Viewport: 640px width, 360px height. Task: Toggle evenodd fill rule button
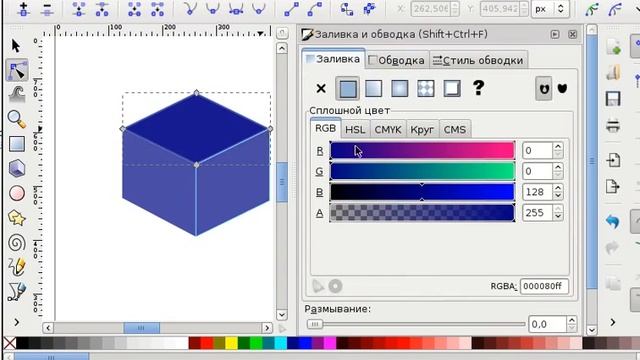coord(544,89)
